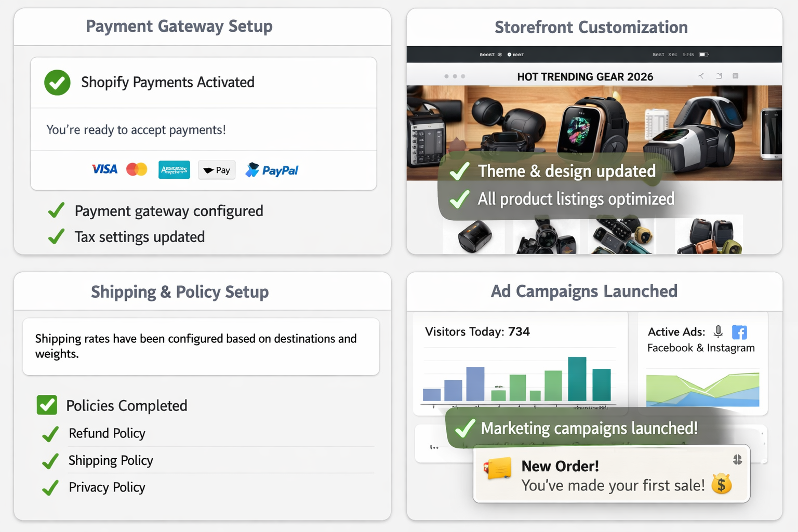This screenshot has height=532, width=798.
Task: Click the back arrow in storefront browser bar
Action: pos(701,76)
